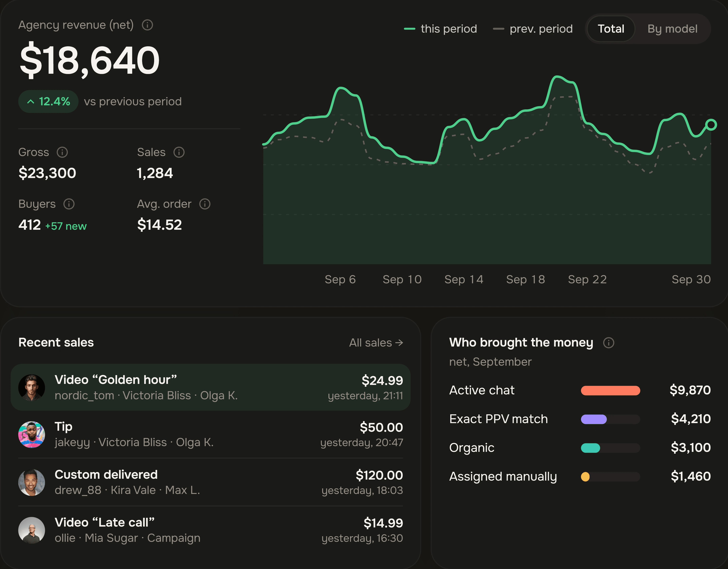Click the Sep 14 axis label
728x569 pixels.
click(x=464, y=279)
